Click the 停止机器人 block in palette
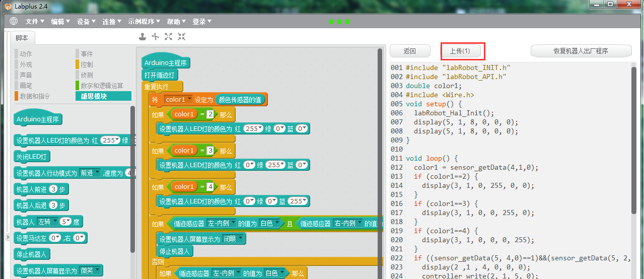This screenshot has height=279, width=644. [x=33, y=254]
